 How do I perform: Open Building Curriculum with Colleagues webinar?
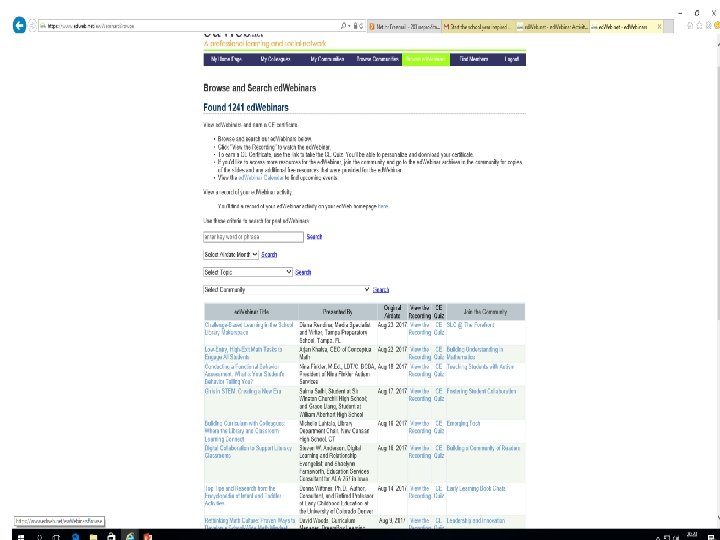click(x=245, y=431)
